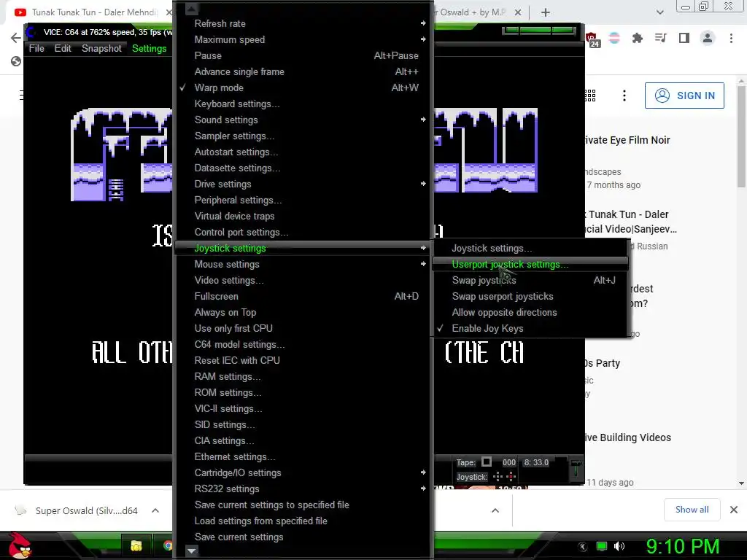Open the file manager taskbar icon
The image size is (747, 560).
pos(136,545)
